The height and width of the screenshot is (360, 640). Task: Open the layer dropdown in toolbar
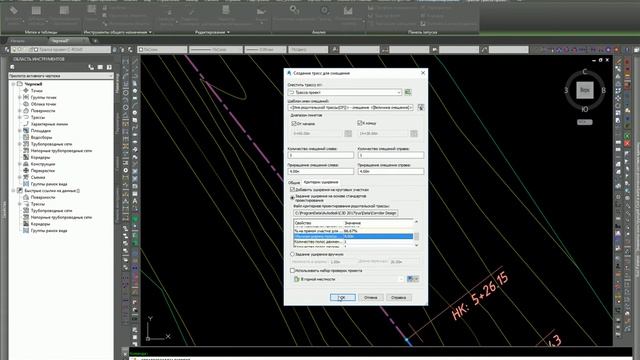point(60,49)
